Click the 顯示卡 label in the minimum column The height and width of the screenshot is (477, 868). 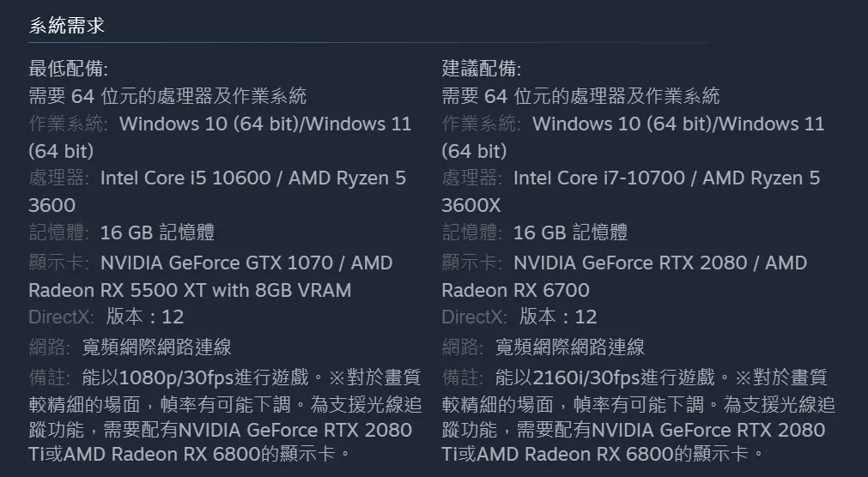coord(58,263)
